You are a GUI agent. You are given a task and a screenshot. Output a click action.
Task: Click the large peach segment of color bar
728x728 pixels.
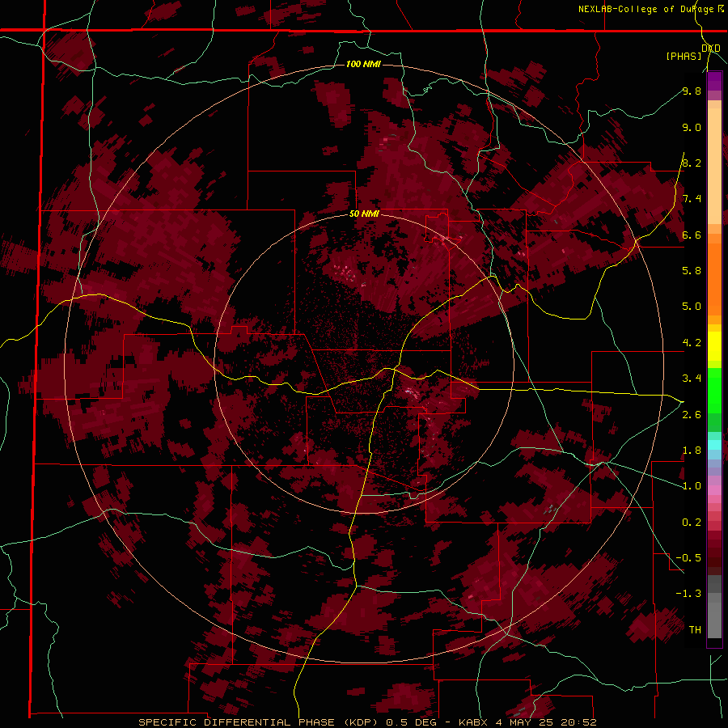click(714, 166)
